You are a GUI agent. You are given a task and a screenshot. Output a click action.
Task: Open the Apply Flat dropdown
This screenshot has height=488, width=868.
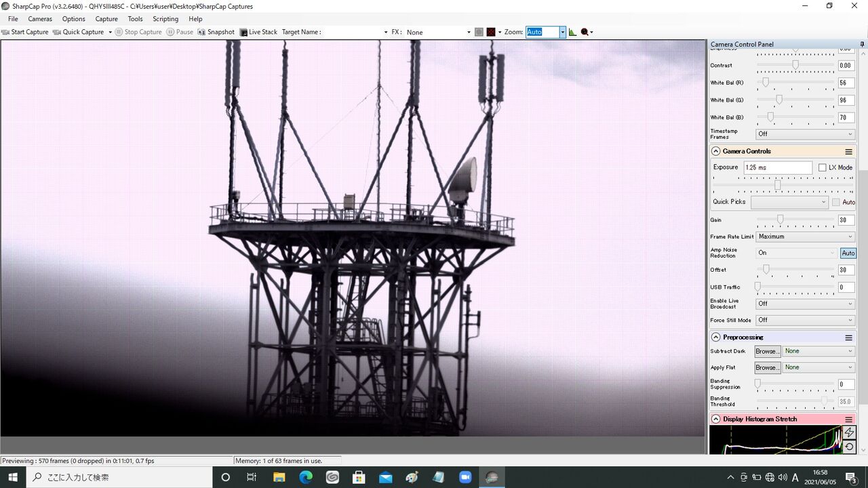818,367
